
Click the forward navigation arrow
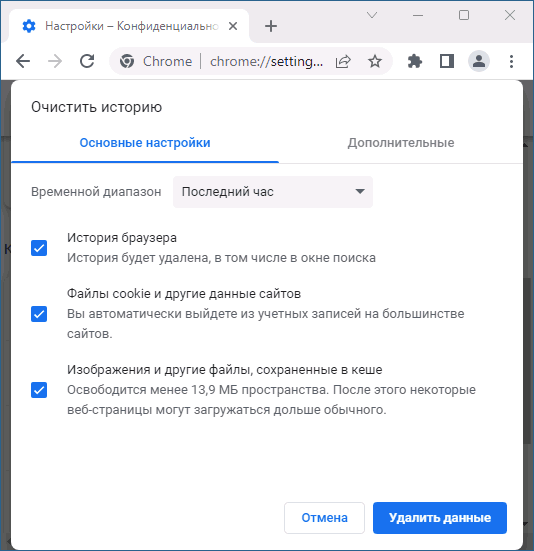tap(55, 61)
